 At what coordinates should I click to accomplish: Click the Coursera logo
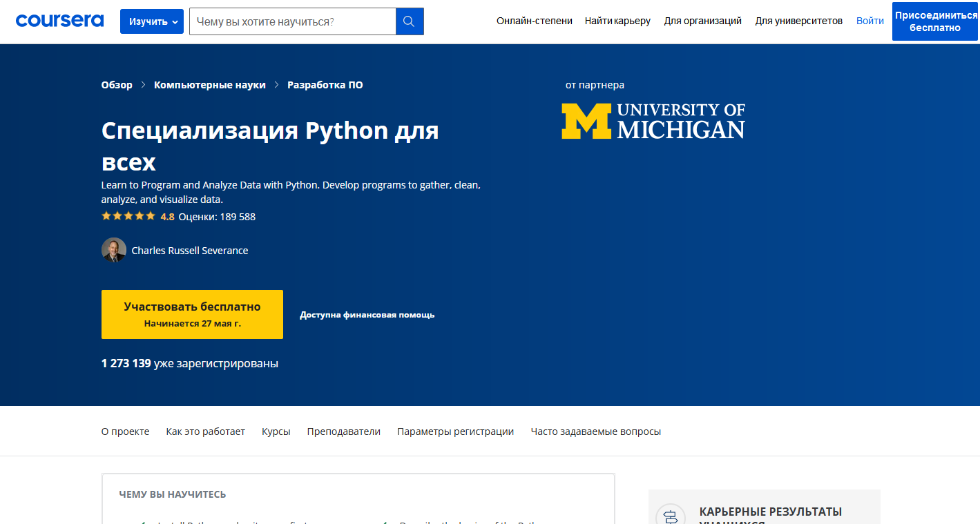(59, 21)
